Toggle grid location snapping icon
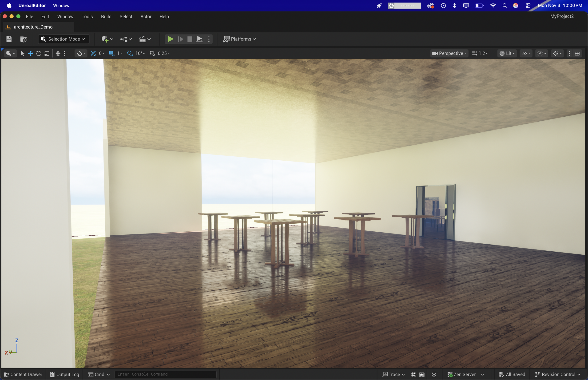 pos(112,53)
